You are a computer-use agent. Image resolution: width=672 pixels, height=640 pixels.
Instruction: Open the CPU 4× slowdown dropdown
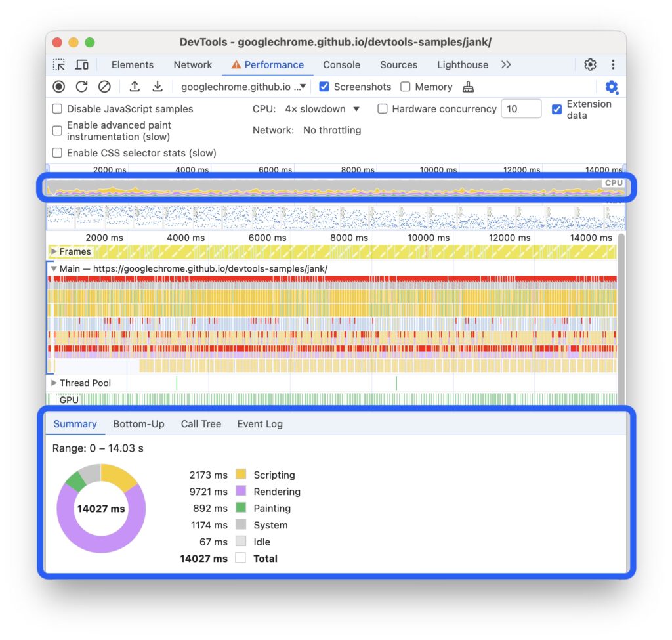click(x=322, y=109)
